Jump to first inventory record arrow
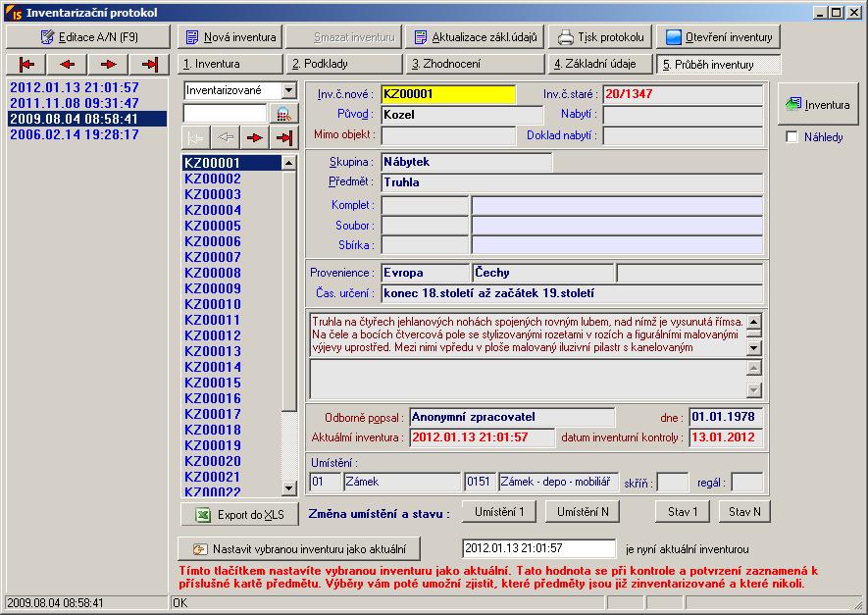868x615 pixels. coord(26,64)
